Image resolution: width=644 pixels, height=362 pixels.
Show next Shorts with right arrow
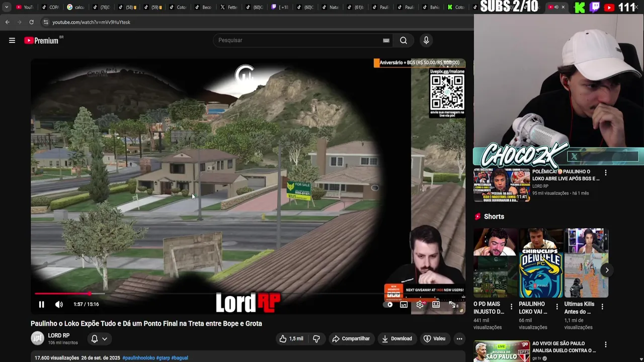[x=607, y=270]
